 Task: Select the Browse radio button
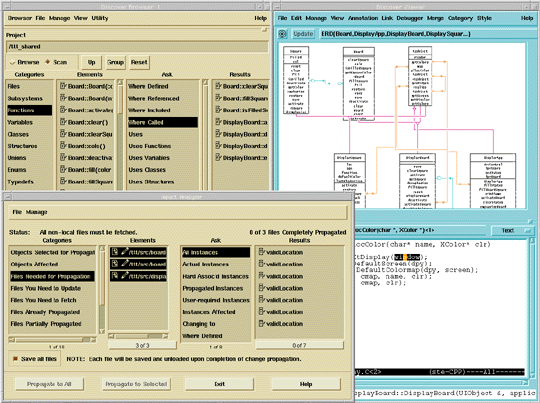pyautogui.click(x=24, y=62)
